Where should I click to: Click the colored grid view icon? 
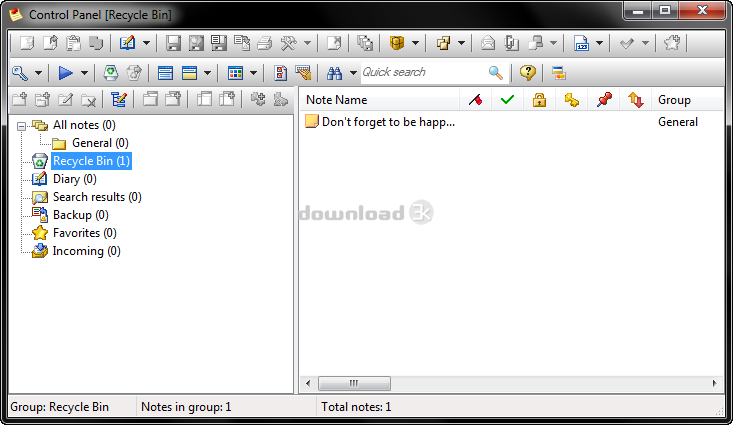click(x=235, y=73)
